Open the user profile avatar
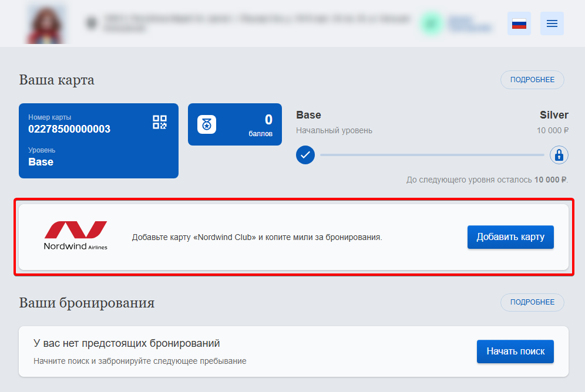The width and height of the screenshot is (585, 392). 46,24
